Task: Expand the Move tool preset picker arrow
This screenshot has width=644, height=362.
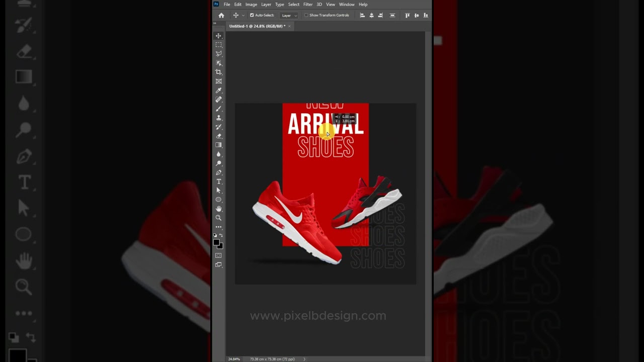Action: pyautogui.click(x=243, y=16)
